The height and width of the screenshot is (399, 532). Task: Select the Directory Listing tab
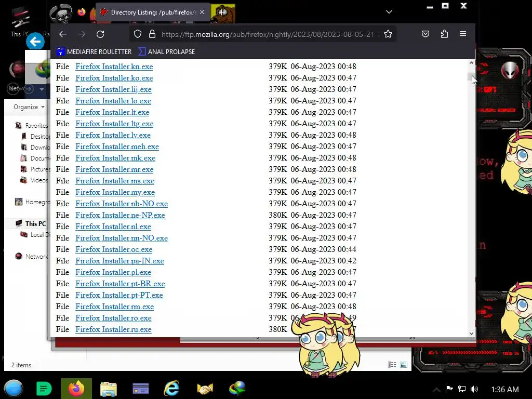coord(153,12)
